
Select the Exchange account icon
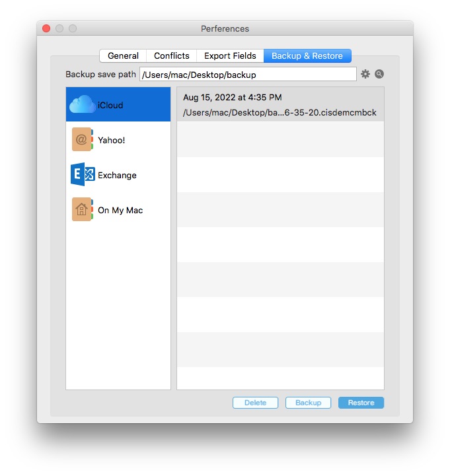coord(83,174)
